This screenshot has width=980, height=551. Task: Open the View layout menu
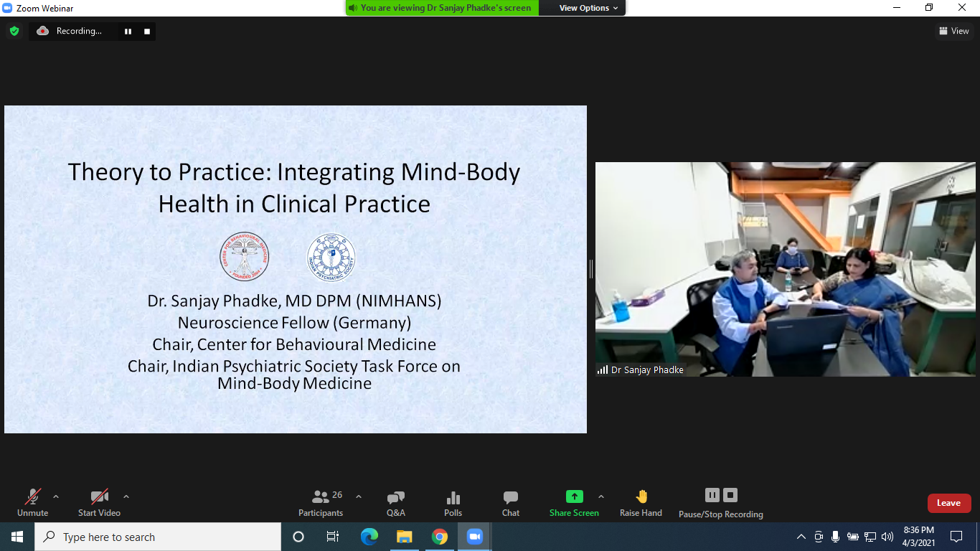[x=953, y=31]
